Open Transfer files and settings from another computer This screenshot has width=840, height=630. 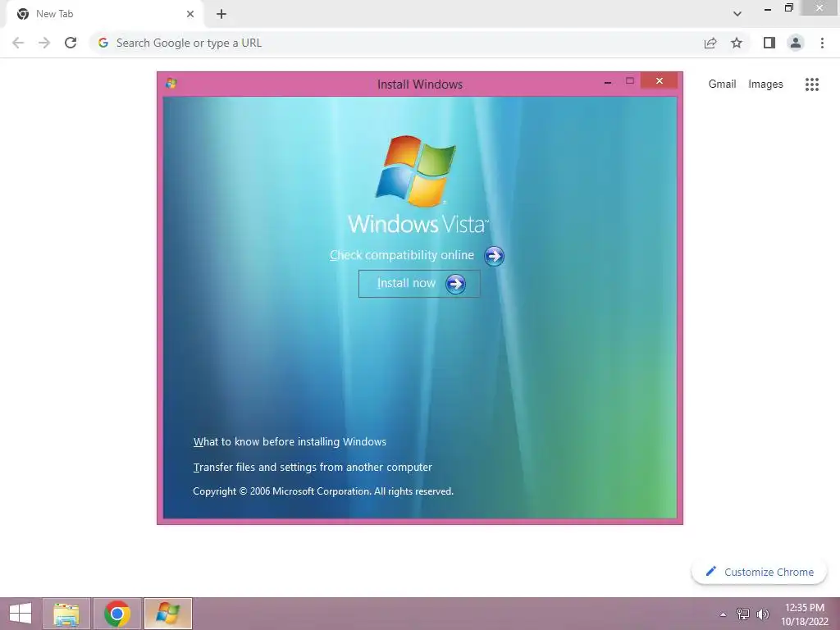pos(313,467)
